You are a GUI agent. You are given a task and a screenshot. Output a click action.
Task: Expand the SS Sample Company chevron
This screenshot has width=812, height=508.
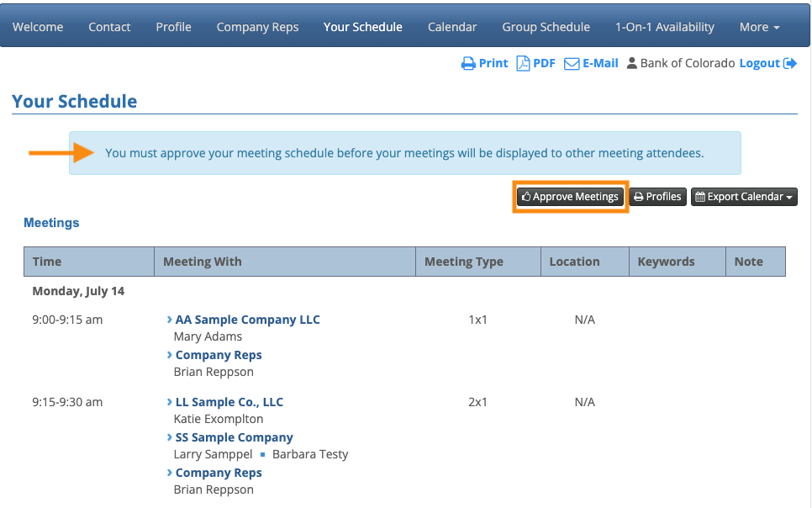170,437
